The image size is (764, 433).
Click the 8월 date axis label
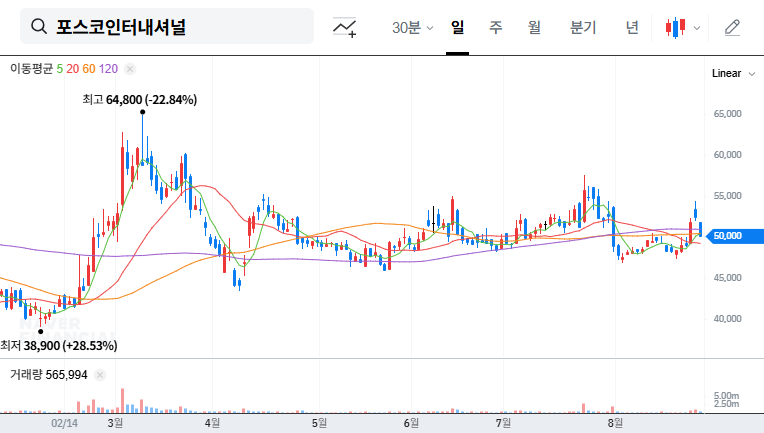coord(615,423)
